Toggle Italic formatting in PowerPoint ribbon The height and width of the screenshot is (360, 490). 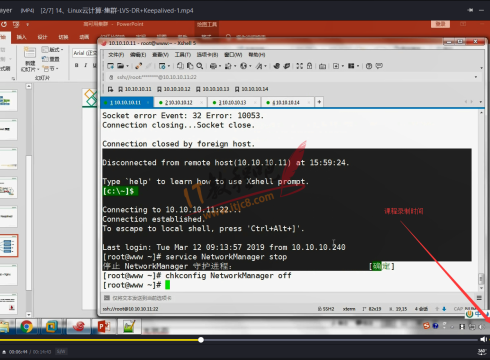click(x=86, y=65)
